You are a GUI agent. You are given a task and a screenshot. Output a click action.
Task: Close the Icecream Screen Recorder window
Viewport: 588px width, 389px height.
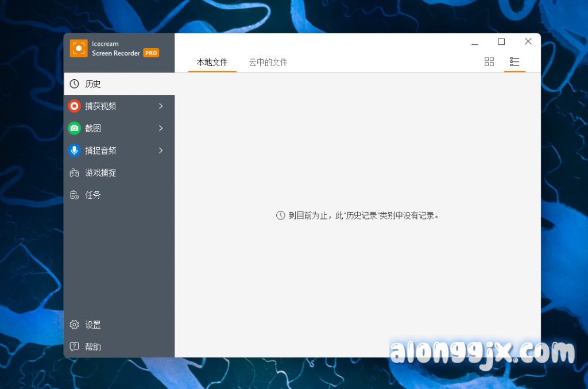tap(528, 42)
